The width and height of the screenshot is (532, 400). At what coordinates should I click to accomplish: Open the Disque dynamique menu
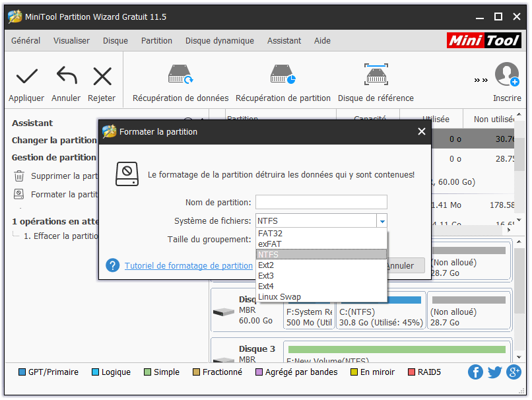(220, 41)
